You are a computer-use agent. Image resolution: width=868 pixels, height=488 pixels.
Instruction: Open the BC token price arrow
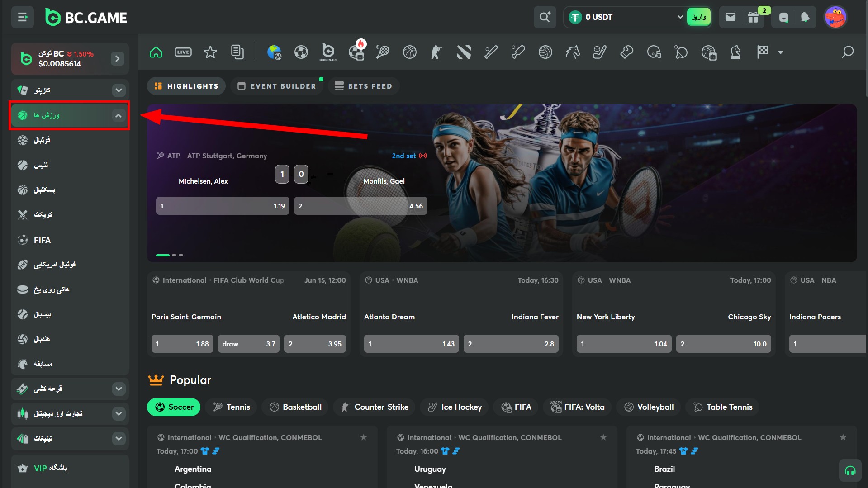tap(118, 58)
